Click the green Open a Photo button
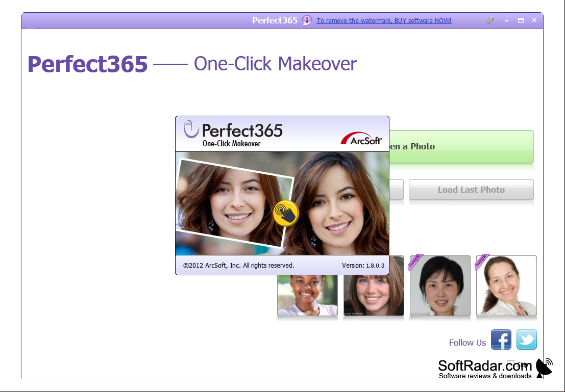This screenshot has height=392, width=565. point(461,147)
